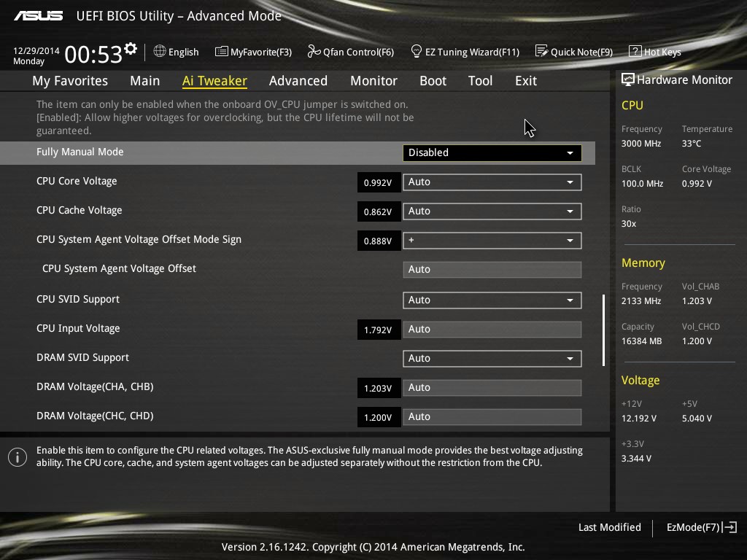747x560 pixels.
Task: Go to the Boot tab
Action: click(433, 80)
